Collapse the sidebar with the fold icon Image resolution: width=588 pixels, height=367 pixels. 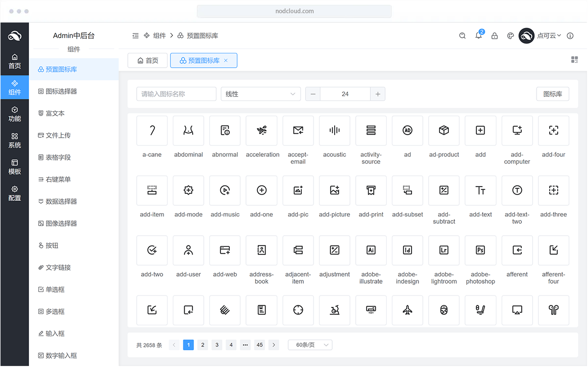coord(136,36)
